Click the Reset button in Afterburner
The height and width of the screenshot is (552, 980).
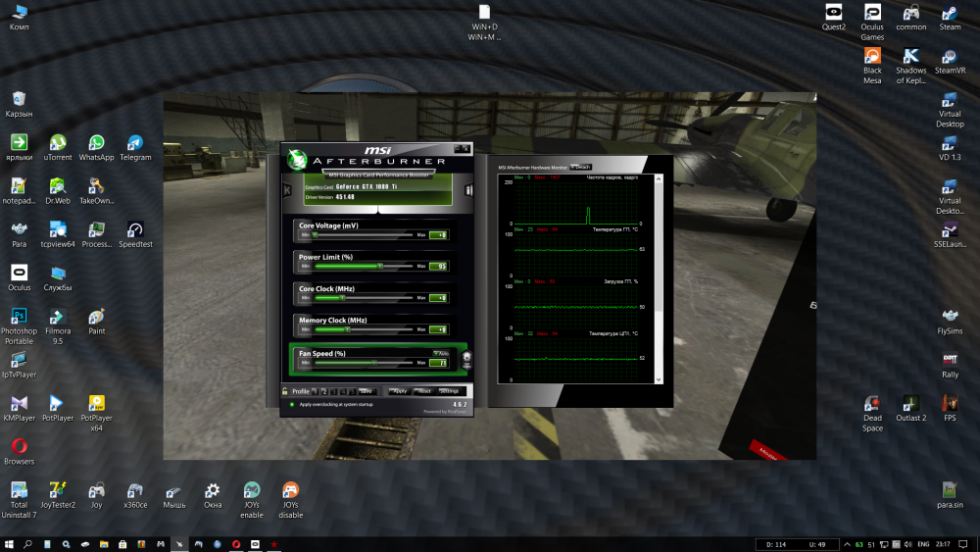pos(424,391)
